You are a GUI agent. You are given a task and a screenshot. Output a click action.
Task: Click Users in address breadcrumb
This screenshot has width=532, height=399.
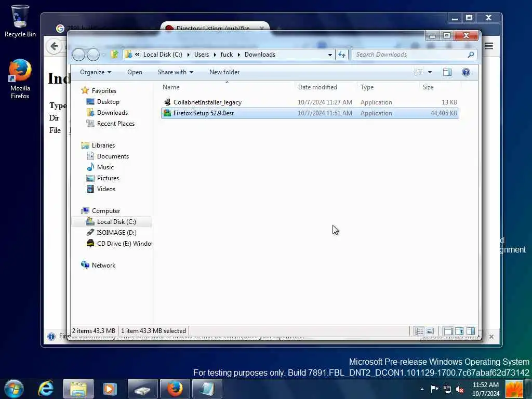202,55
